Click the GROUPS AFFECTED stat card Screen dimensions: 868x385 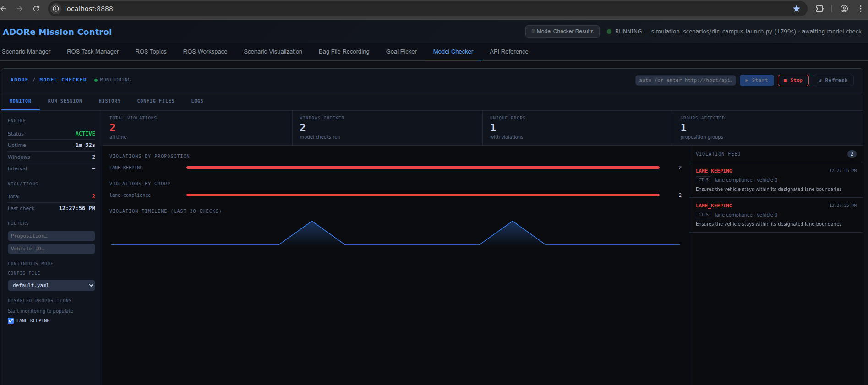coord(768,128)
